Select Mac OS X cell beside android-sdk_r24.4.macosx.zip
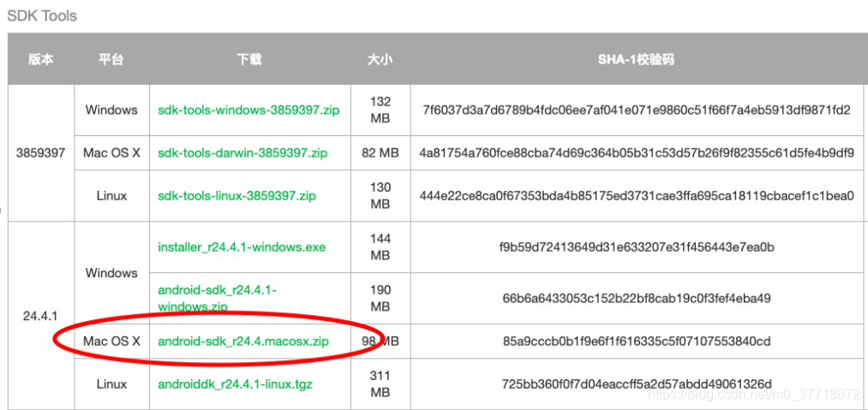 pos(111,342)
